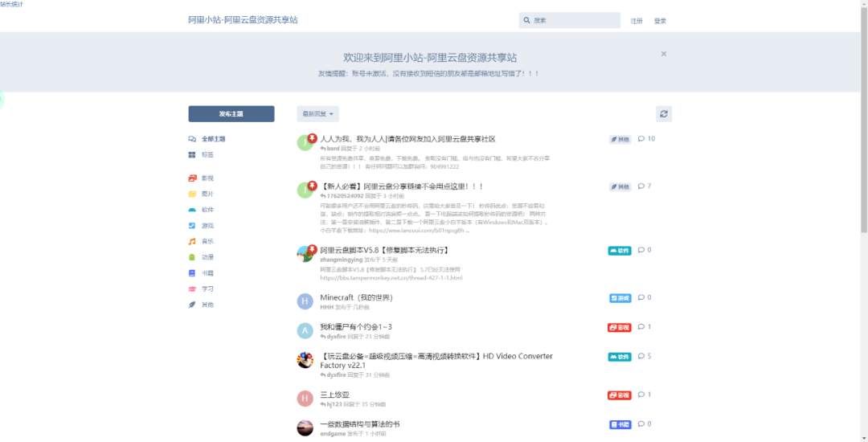Click 其他 tag on 新人必看 post
This screenshot has height=442, width=868.
(x=620, y=187)
